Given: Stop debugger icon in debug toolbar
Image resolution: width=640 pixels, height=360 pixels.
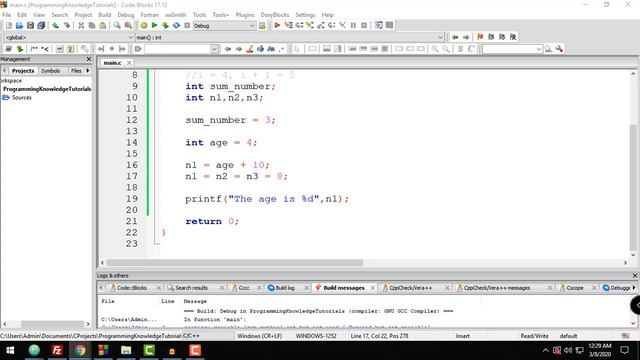Looking at the screenshot, I should [364, 25].
